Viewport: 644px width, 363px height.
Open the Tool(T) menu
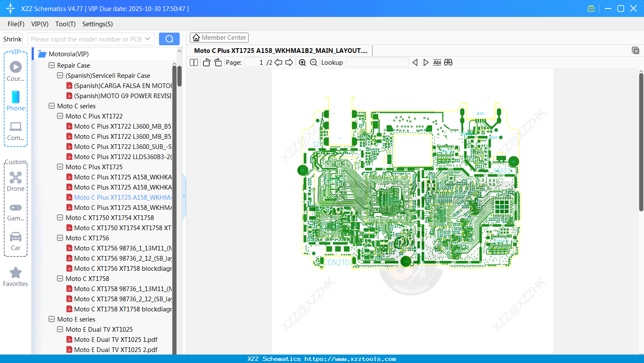click(x=66, y=24)
